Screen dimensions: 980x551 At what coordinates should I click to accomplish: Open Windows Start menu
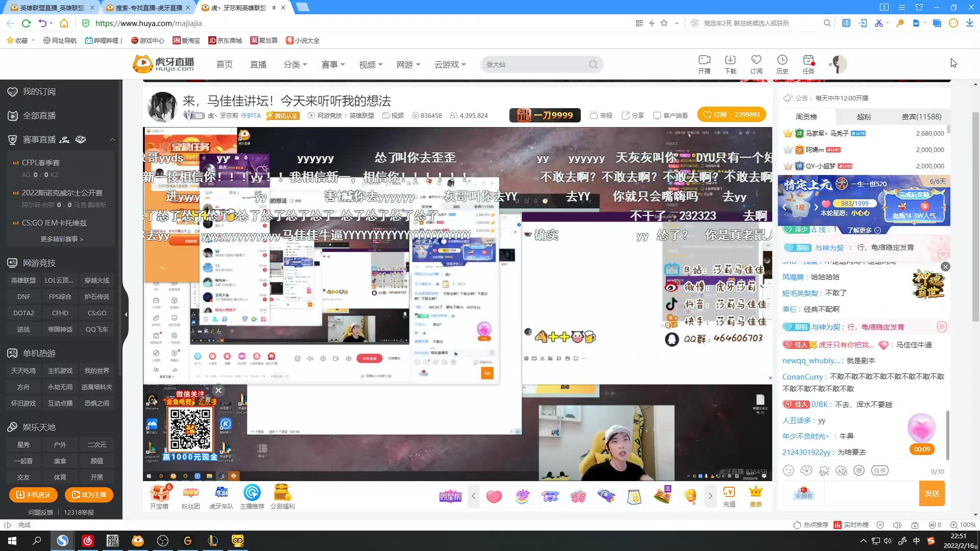click(x=12, y=541)
